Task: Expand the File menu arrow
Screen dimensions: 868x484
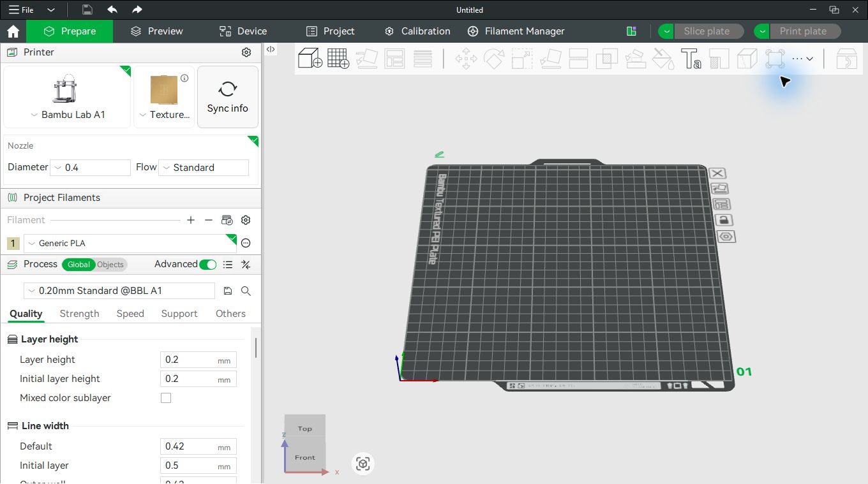Action: [51, 10]
